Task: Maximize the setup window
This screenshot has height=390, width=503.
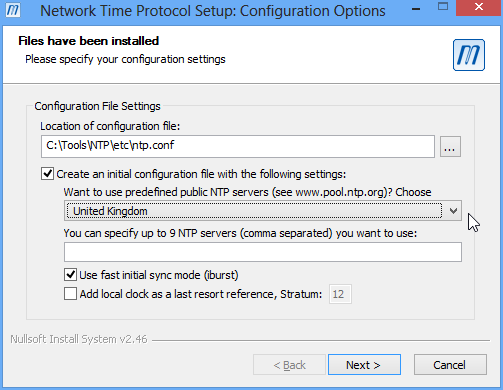Action: coord(443,7)
